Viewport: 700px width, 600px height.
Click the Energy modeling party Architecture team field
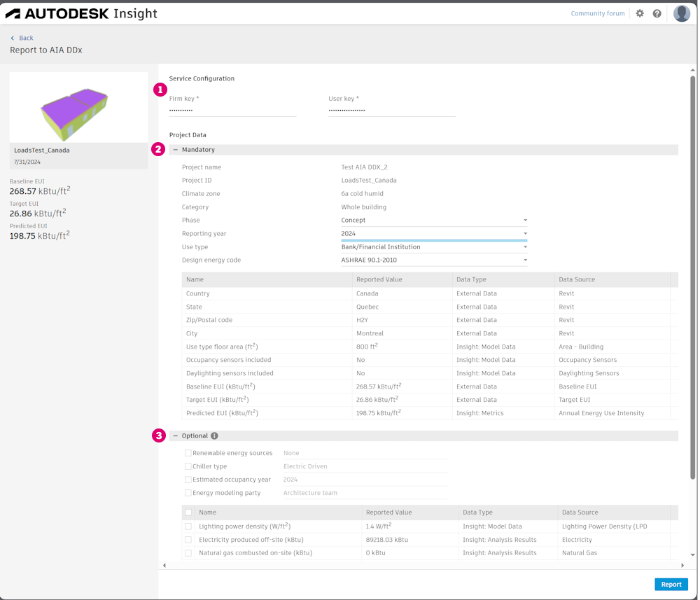[365, 493]
